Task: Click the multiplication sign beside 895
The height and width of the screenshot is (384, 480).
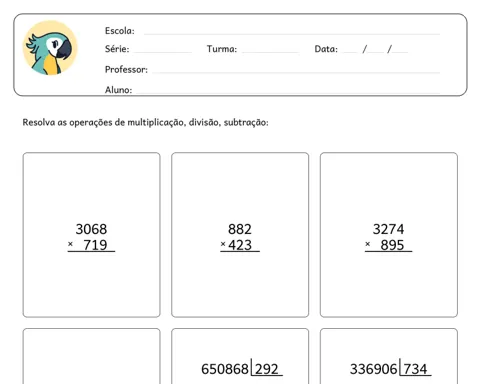Action: [x=368, y=244]
